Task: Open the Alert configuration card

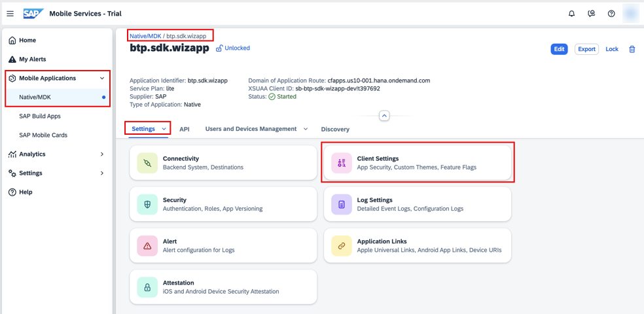Action: click(x=223, y=245)
